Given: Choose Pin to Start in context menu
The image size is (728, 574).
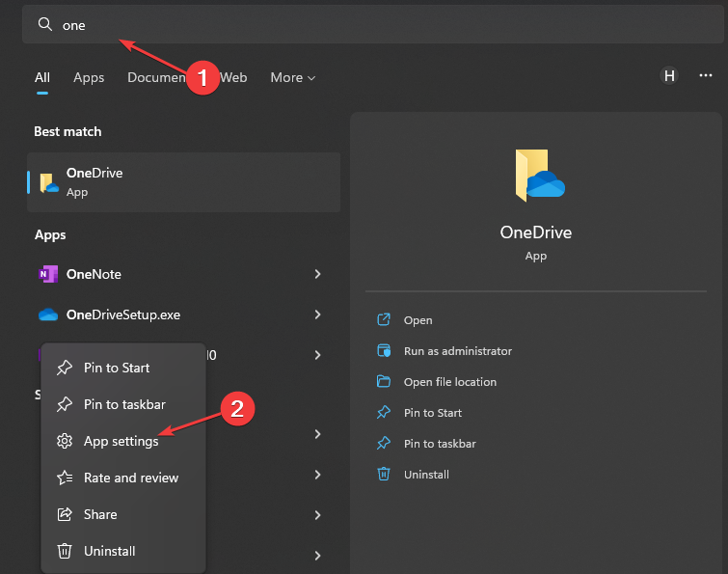Looking at the screenshot, I should pos(123,368).
